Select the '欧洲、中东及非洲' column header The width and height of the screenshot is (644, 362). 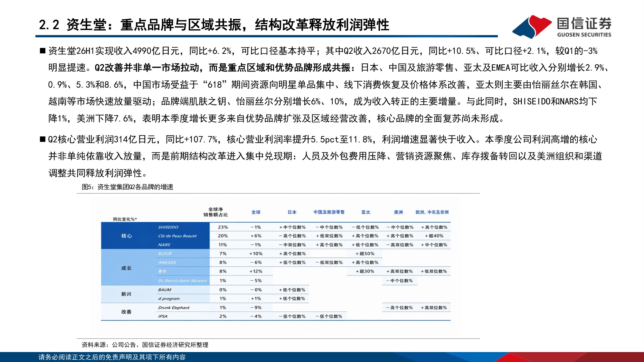pyautogui.click(x=432, y=212)
